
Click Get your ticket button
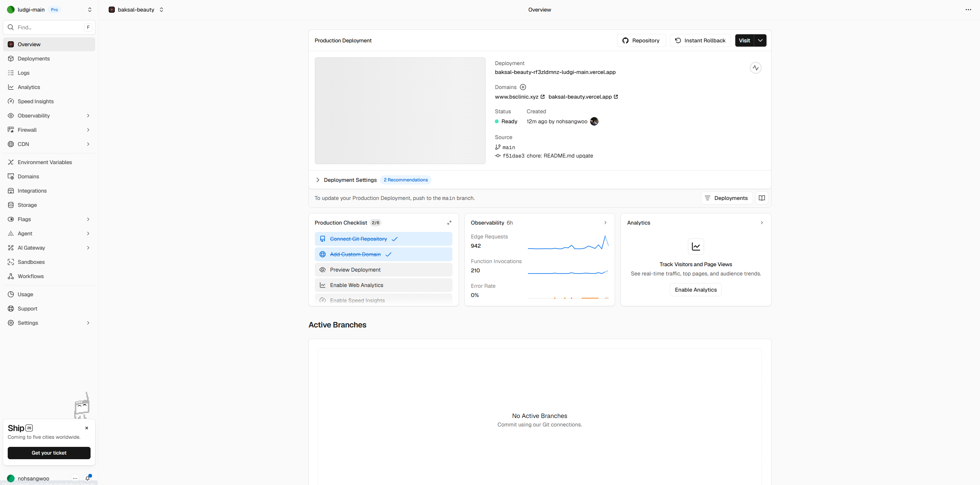49,453
